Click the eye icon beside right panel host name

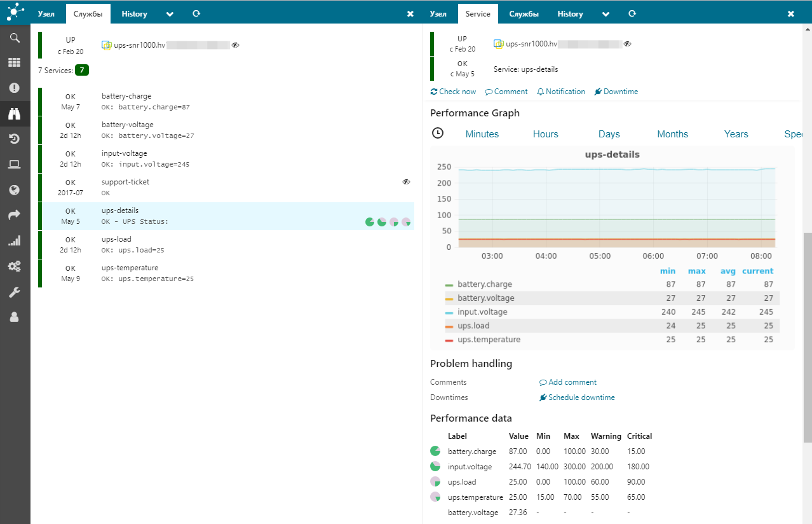627,44
